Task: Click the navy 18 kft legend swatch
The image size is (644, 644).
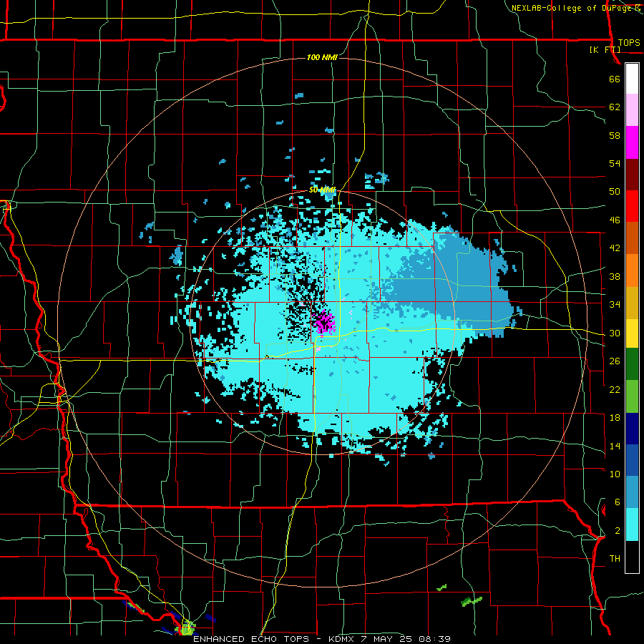Action: pyautogui.click(x=632, y=429)
